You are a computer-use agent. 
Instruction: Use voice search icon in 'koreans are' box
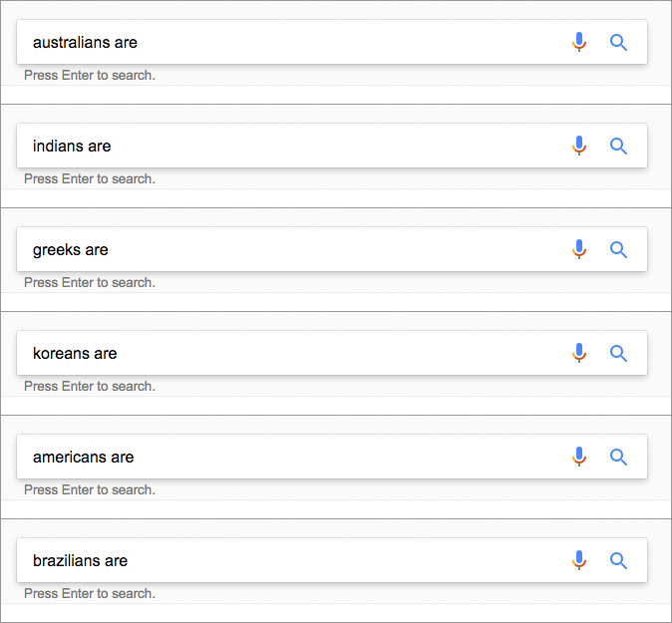579,353
